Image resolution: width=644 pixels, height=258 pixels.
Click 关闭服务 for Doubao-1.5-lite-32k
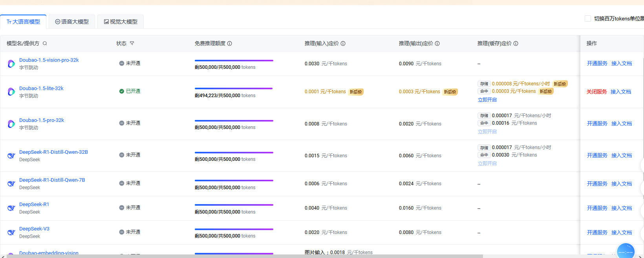click(597, 92)
